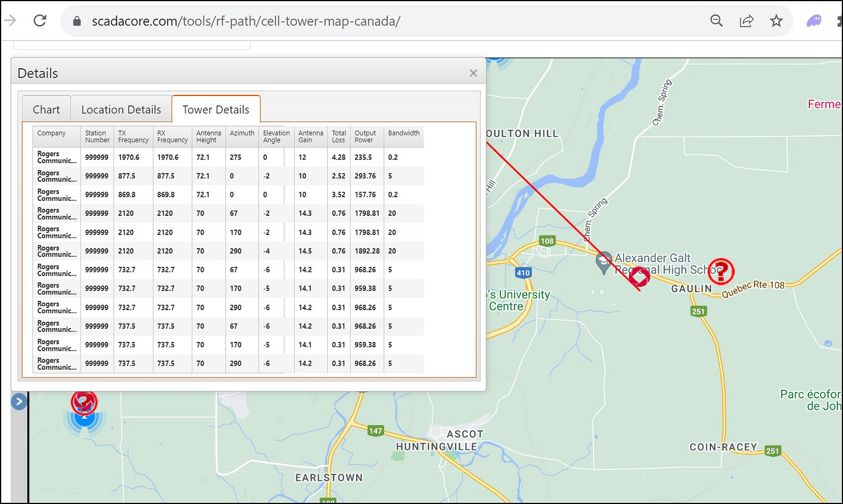The width and height of the screenshot is (843, 504).
Task: Bookmark this page with the star icon
Action: coord(776,21)
